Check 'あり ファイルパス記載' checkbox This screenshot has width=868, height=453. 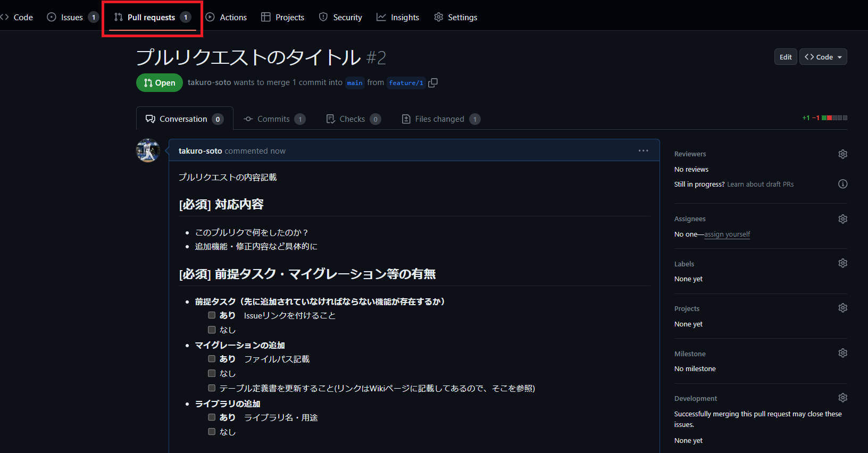click(212, 359)
